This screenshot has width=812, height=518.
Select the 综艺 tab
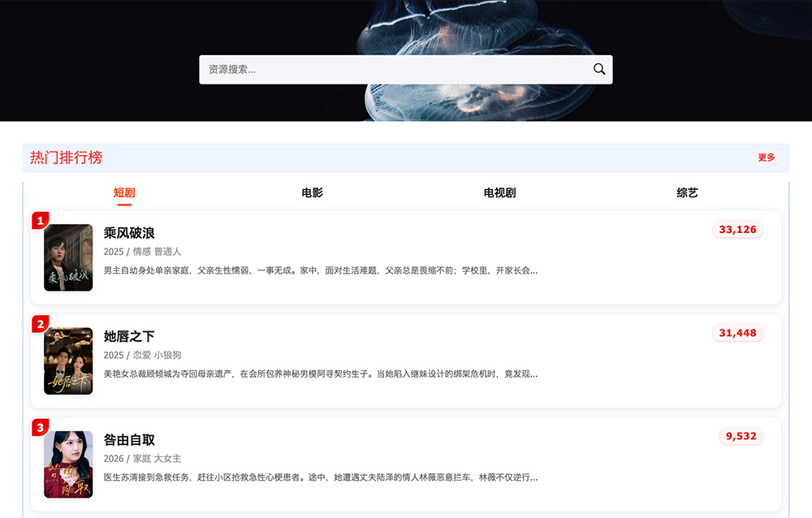click(x=687, y=192)
